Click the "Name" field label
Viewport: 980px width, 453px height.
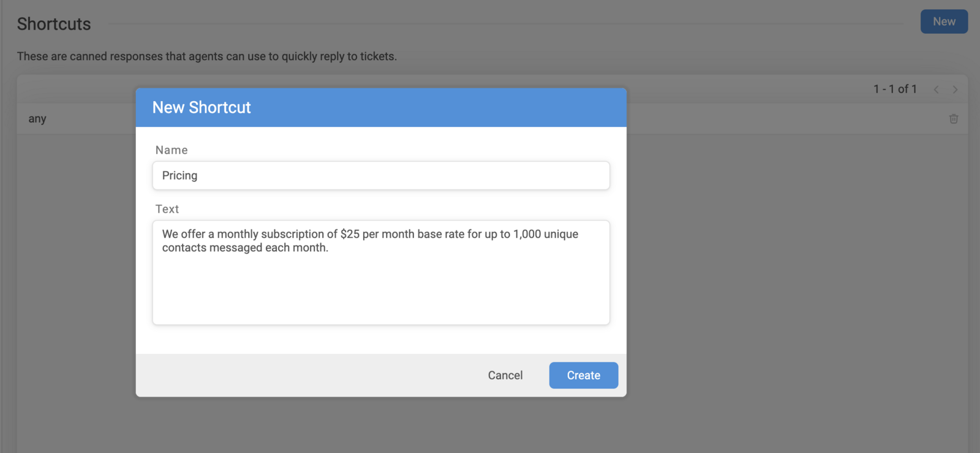pyautogui.click(x=171, y=150)
